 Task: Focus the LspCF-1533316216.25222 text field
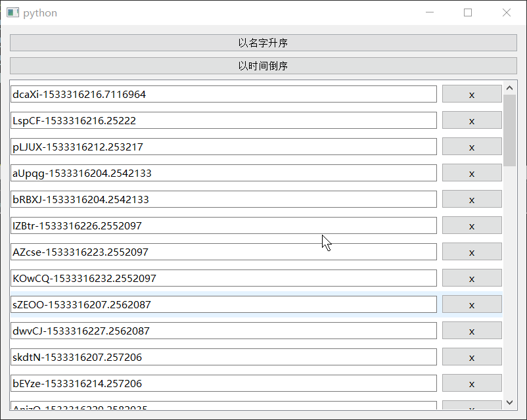click(x=223, y=120)
